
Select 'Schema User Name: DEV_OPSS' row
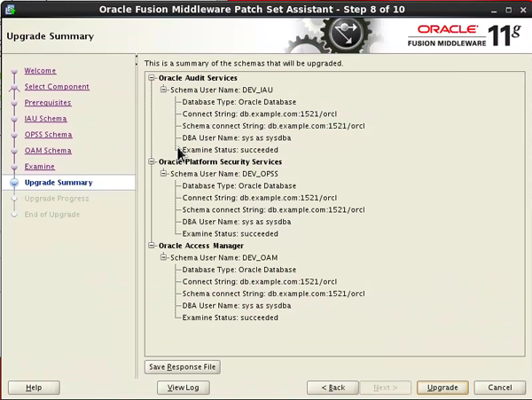tap(224, 173)
